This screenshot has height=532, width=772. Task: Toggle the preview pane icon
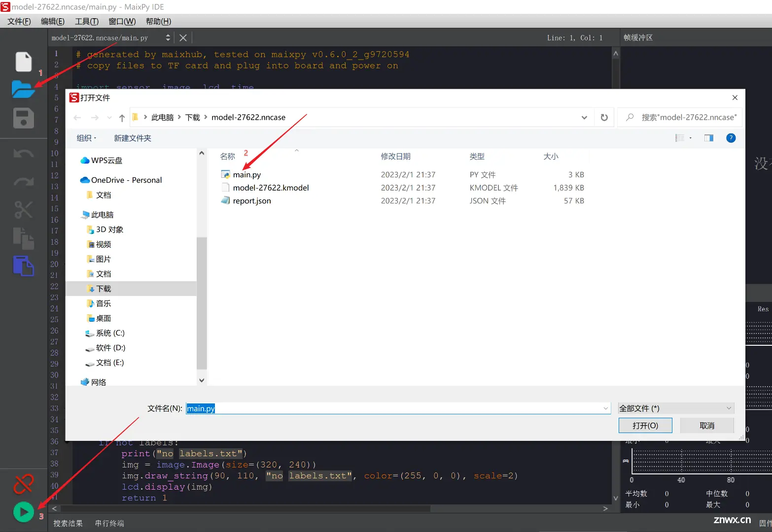(709, 138)
